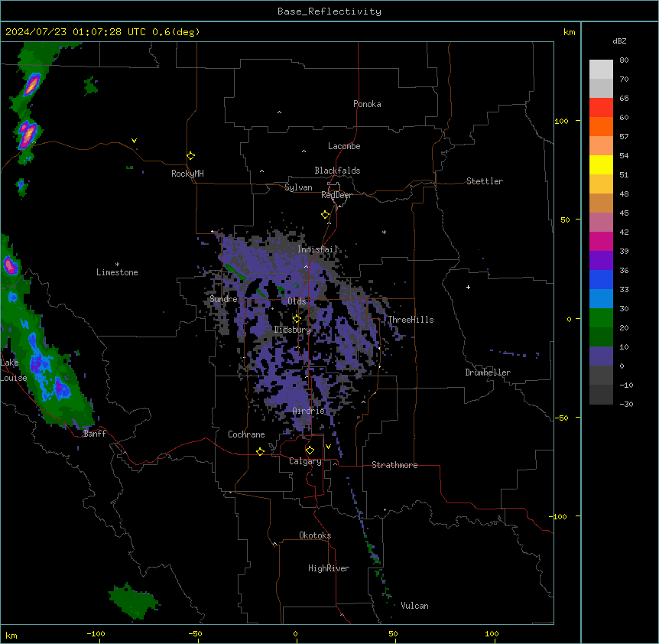Click the 80 value in the dBZ legend
Image resolution: width=659 pixels, height=644 pixels.
click(x=624, y=60)
